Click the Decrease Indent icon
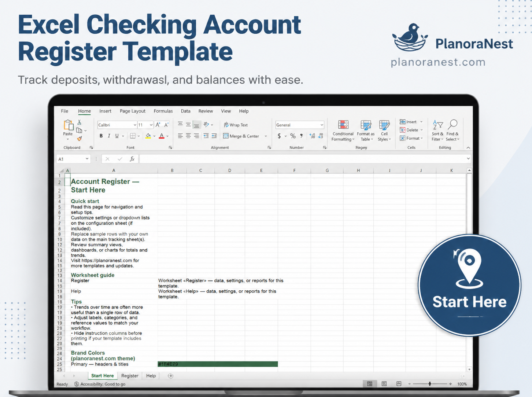532x397 pixels. [x=206, y=136]
